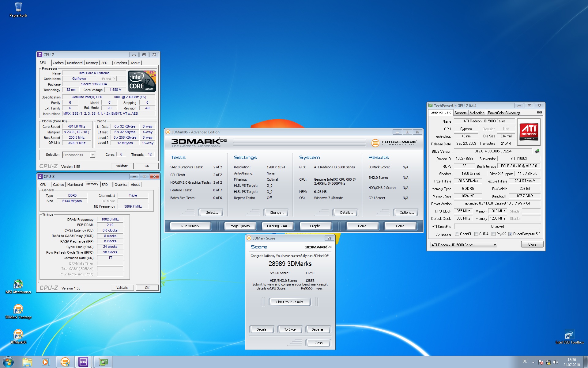588x368 pixels.
Task: Open Filtering & AA settings
Action: 278,226
